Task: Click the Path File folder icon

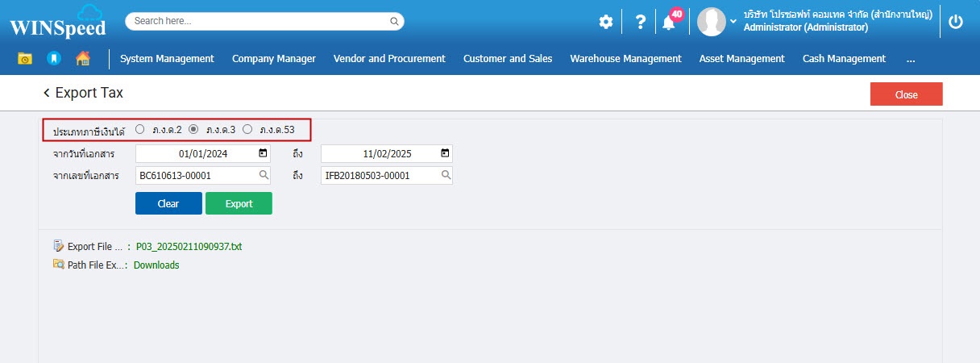Action: [x=59, y=264]
